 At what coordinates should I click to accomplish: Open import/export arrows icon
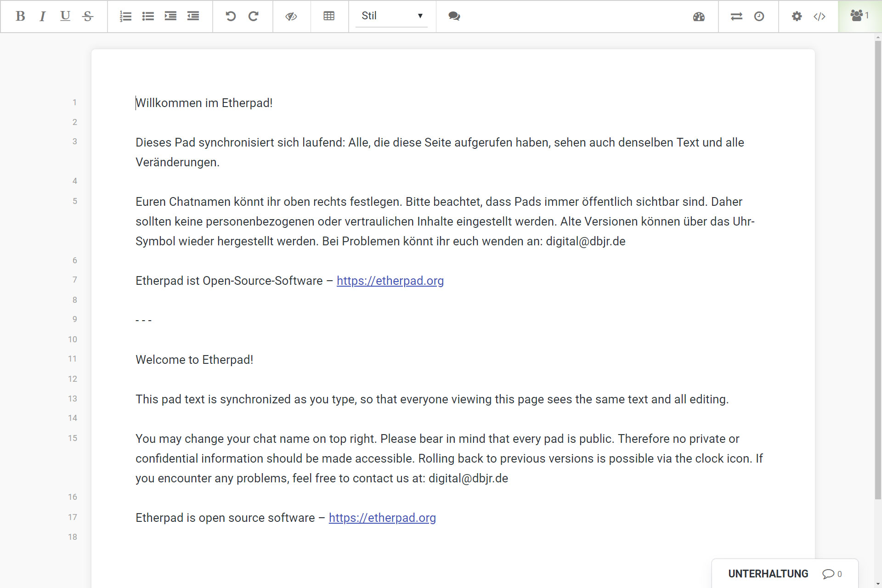[736, 17]
